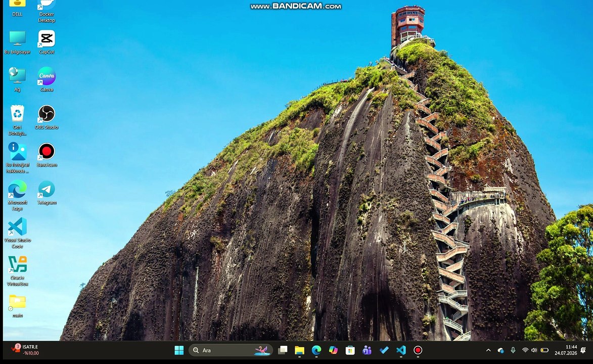Viewport: 593px width, 364px height.
Task: Open Bandicam recorder from the taskbar
Action: point(418,350)
